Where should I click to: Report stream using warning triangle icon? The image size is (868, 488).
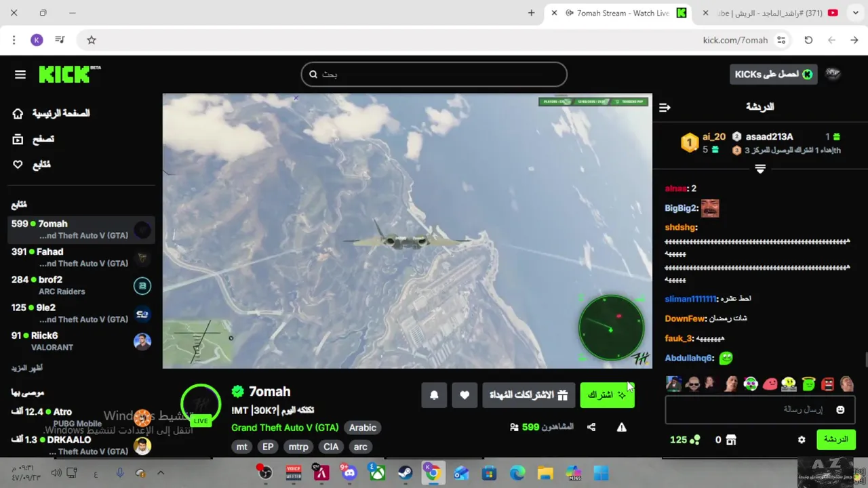[x=621, y=427]
